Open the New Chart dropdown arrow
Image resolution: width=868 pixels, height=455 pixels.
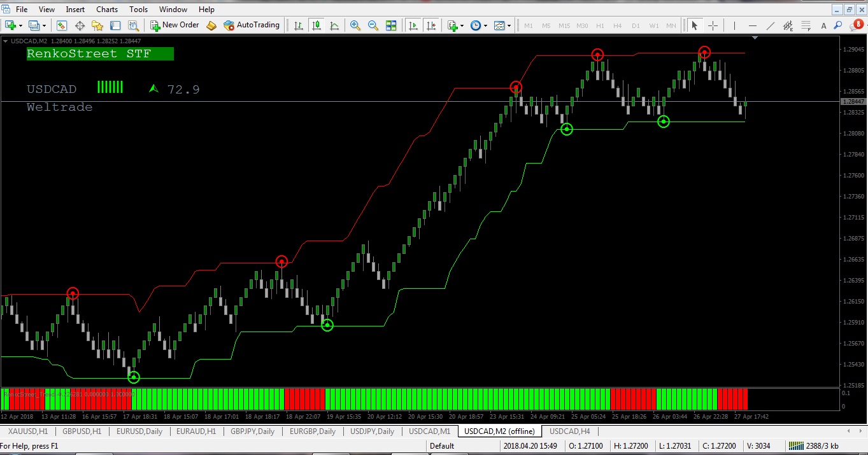(x=20, y=25)
